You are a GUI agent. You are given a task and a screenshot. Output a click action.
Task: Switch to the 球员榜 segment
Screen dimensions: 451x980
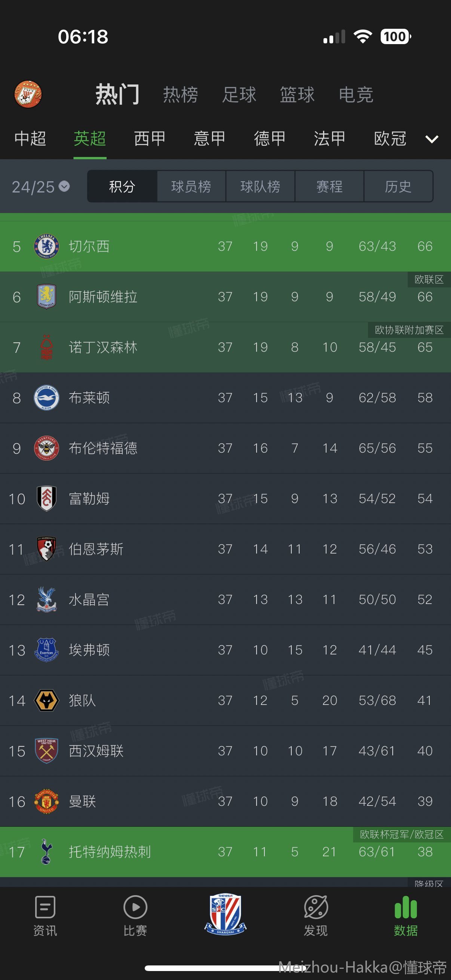(191, 187)
